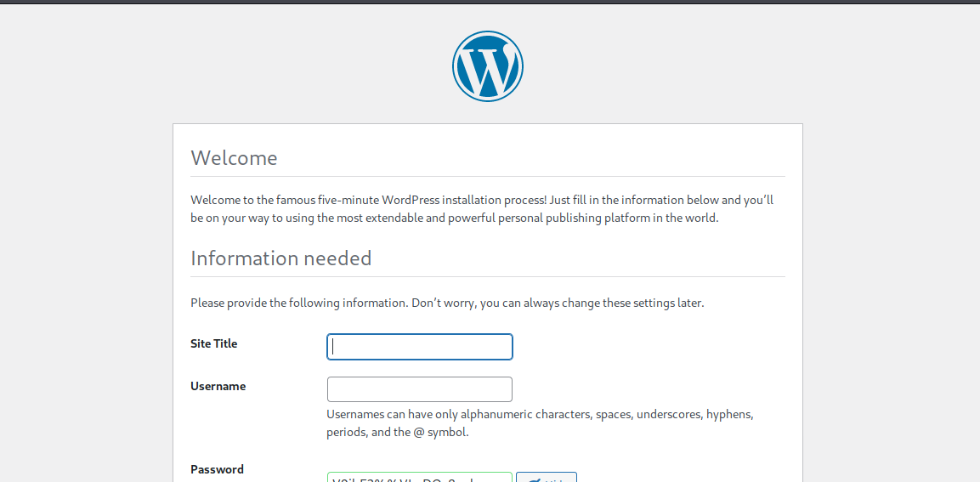
Task: Click the "Information needed" heading
Action: (280, 258)
